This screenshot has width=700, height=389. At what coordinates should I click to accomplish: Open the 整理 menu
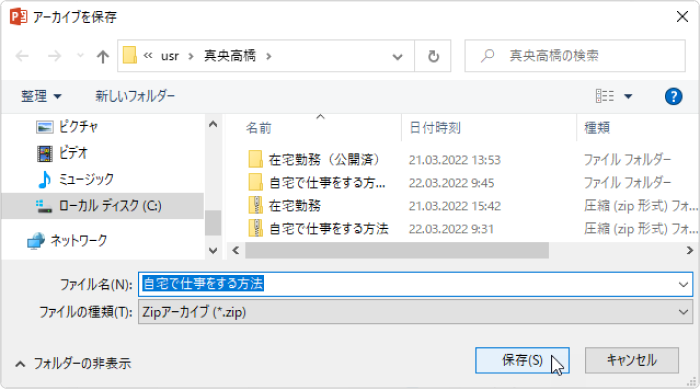41,96
